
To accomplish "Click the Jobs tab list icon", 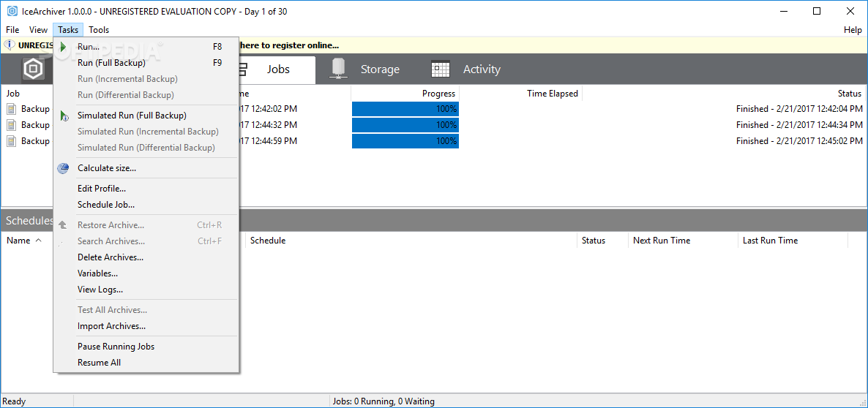I will 242,69.
